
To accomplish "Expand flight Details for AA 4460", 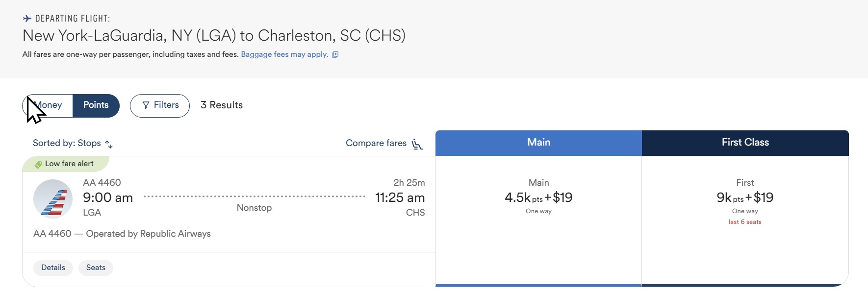I will 53,268.
